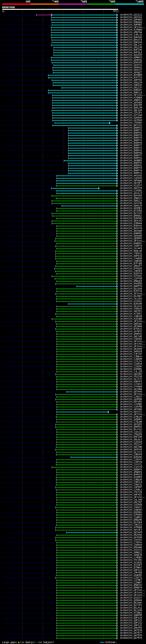Select the UniRef100_A9NKG3 label
The image size is (146, 644).
point(131,58)
